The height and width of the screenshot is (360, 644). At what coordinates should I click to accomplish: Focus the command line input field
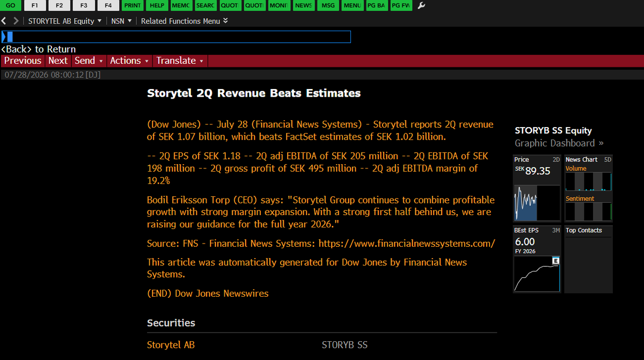click(x=176, y=36)
